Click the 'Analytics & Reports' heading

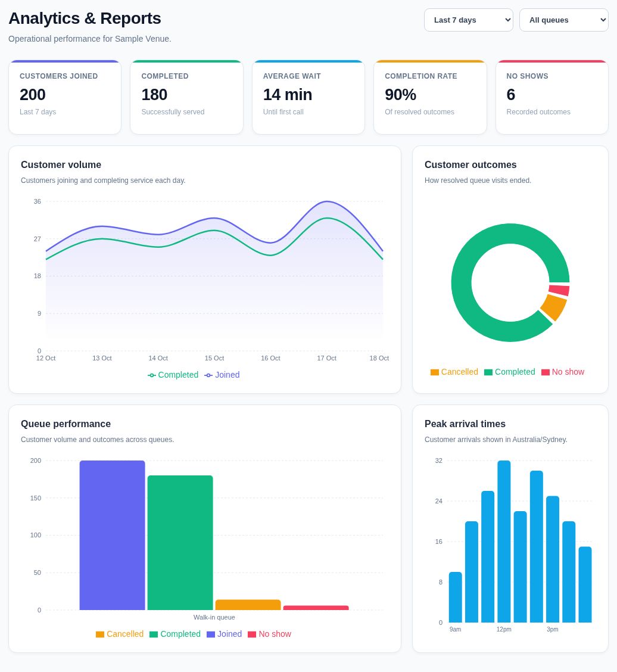(x=85, y=18)
